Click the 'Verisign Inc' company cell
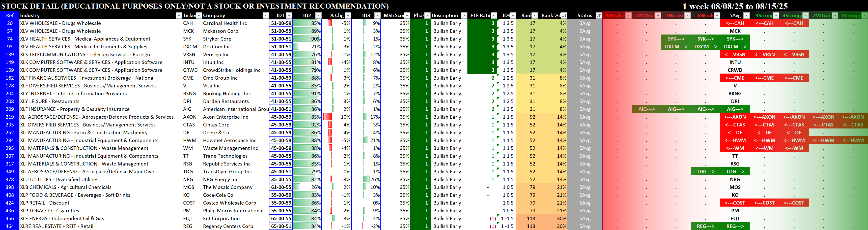This screenshot has height=230, width=868. pyautogui.click(x=216, y=55)
